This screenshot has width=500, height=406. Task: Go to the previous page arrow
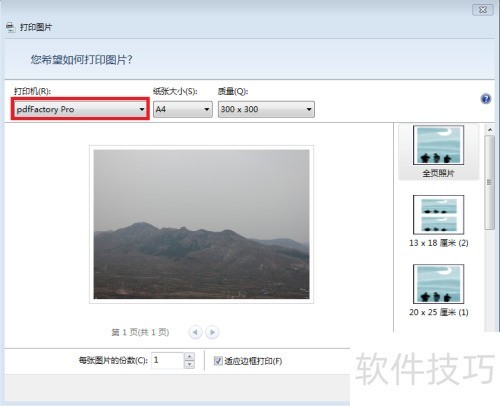[x=195, y=332]
